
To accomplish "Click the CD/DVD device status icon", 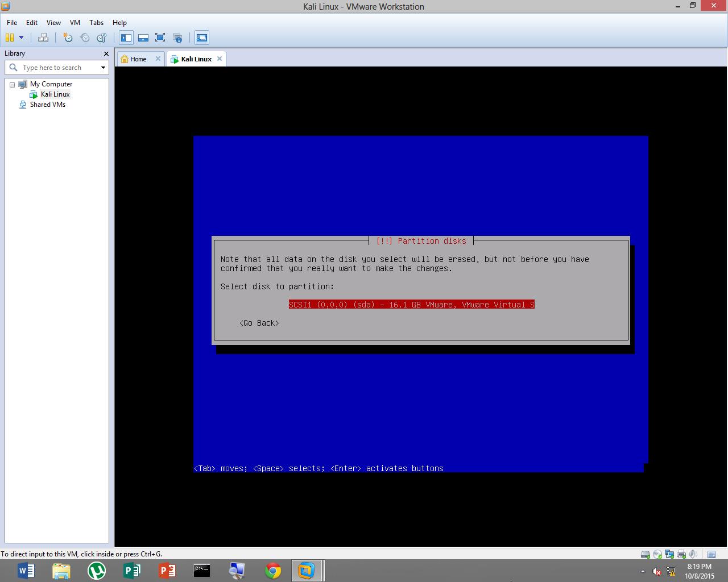I will (x=657, y=554).
